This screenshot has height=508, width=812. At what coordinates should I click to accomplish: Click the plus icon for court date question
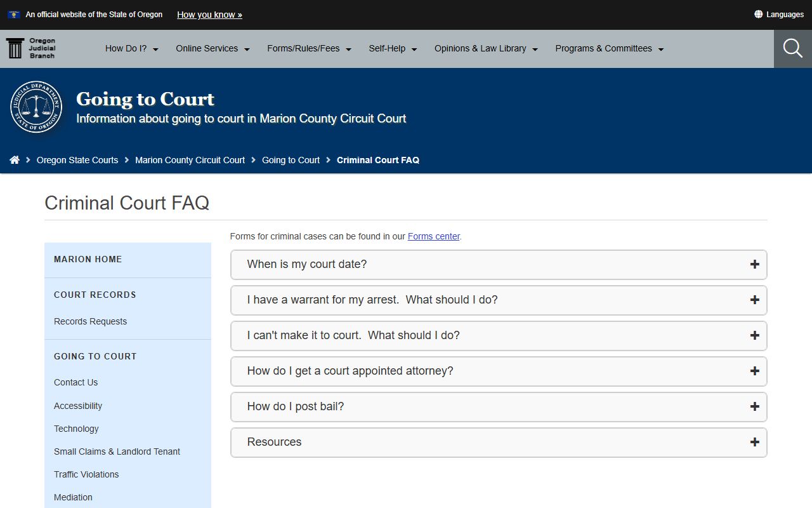click(754, 264)
